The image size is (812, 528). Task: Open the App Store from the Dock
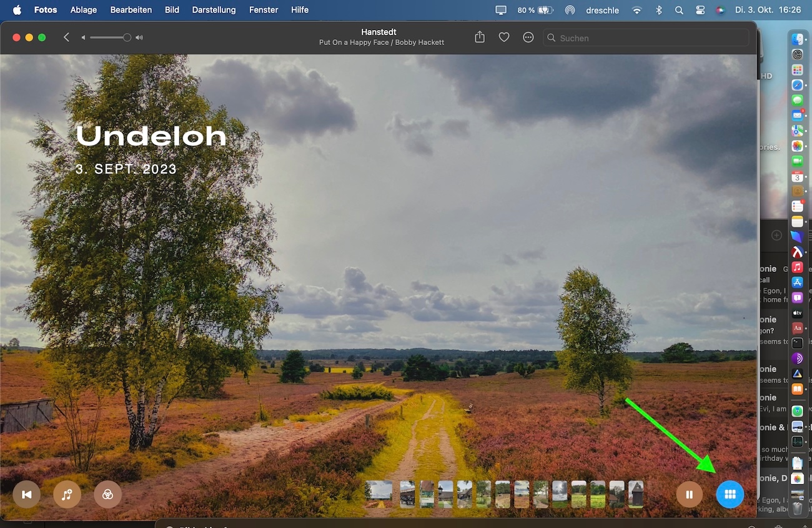coord(798,282)
